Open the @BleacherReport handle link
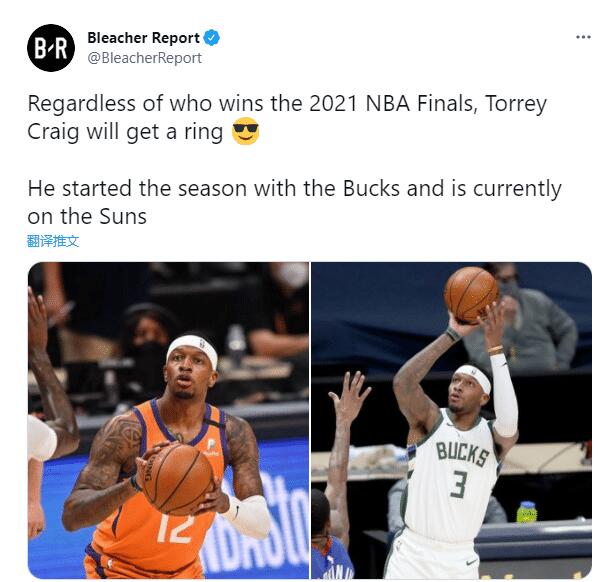The image size is (599, 582). (144, 58)
